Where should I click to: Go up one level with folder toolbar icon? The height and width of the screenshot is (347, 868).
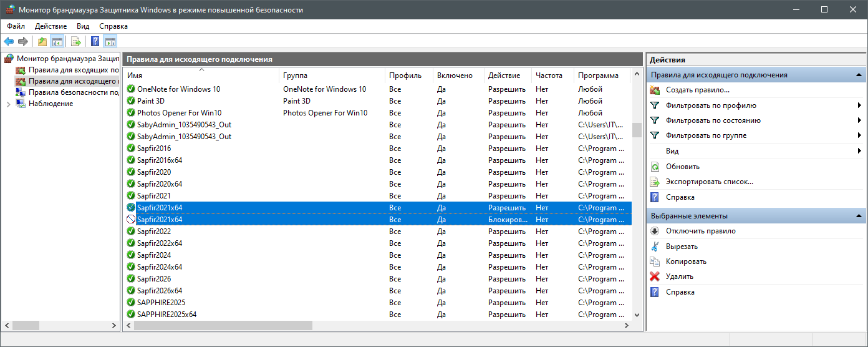point(42,42)
